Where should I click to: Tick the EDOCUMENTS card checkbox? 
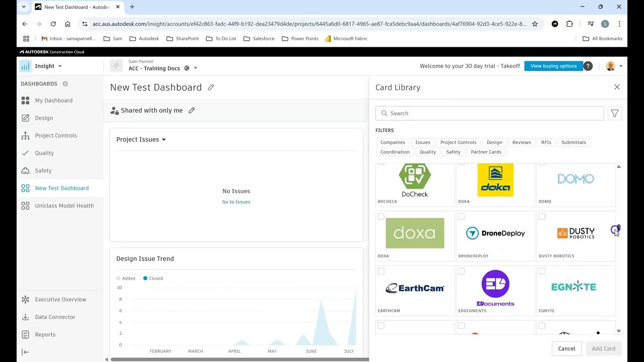coord(461,271)
